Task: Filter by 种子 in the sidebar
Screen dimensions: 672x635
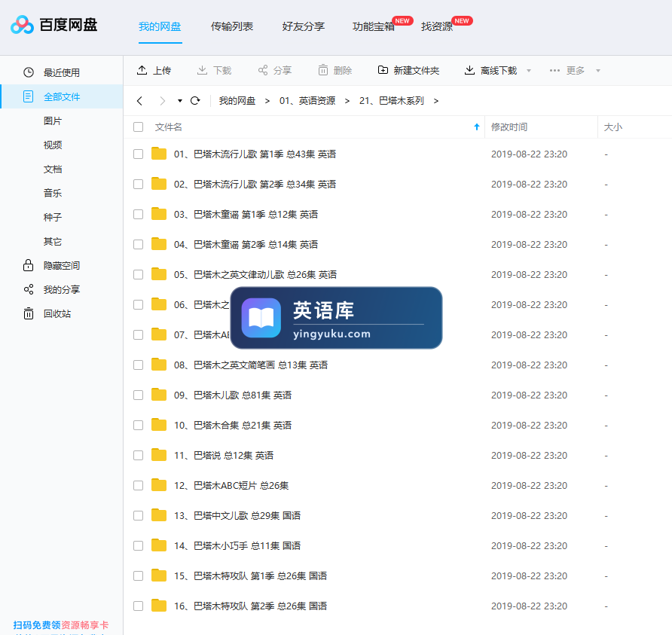Action: [x=53, y=217]
